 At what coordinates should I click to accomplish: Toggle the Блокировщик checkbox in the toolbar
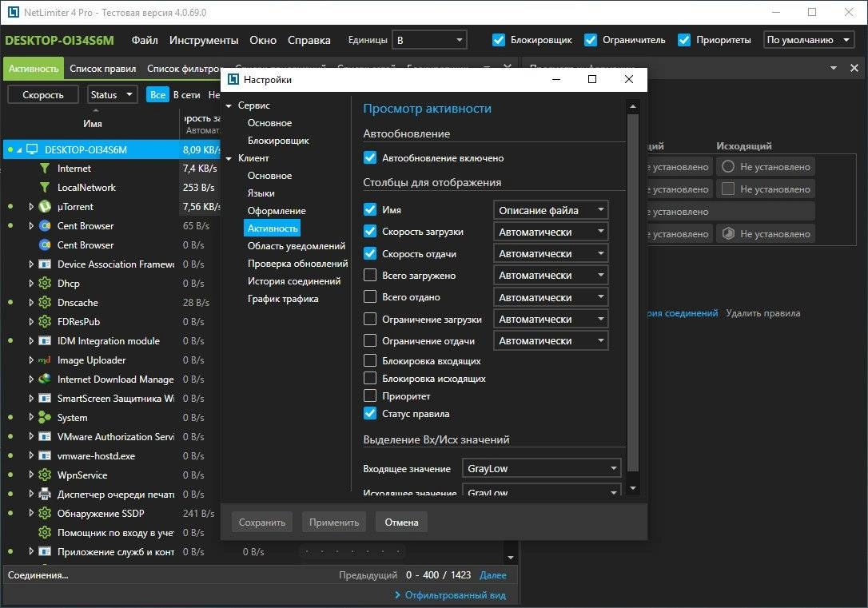point(498,40)
